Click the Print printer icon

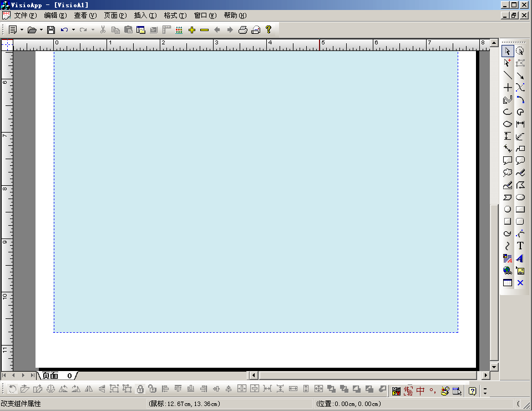[243, 30]
